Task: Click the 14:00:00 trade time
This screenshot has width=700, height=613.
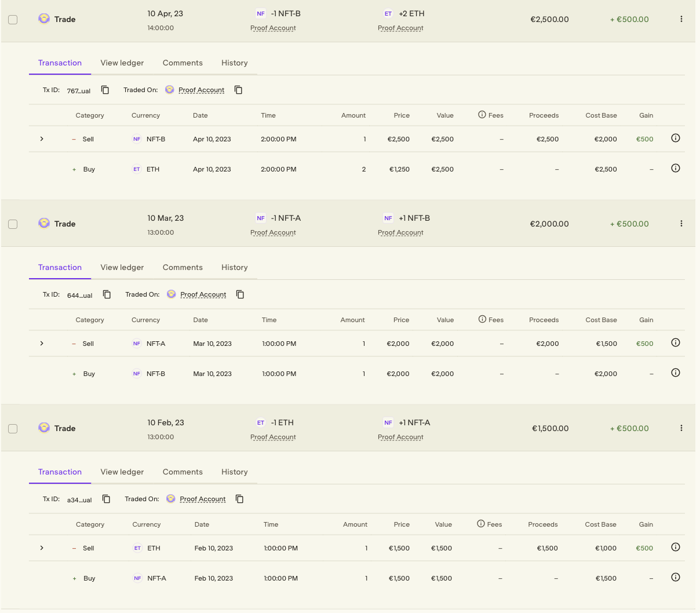Action: pos(161,28)
